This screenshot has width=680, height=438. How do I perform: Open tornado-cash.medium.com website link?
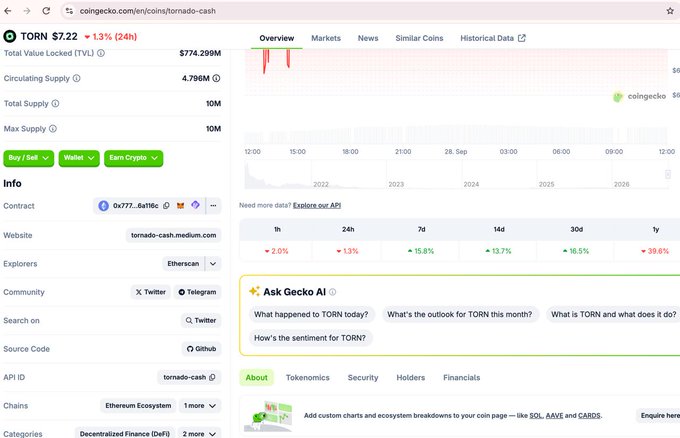173,235
